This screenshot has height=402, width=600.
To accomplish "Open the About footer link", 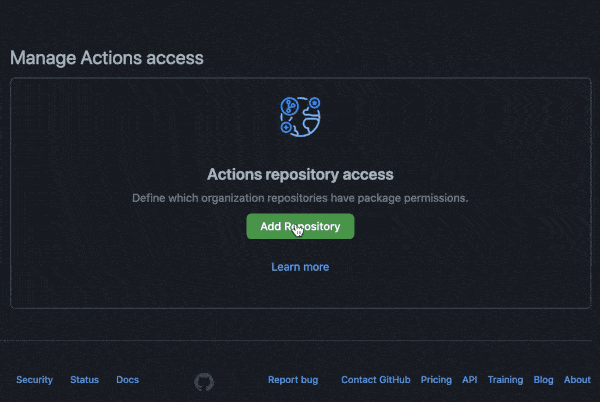I will [577, 380].
